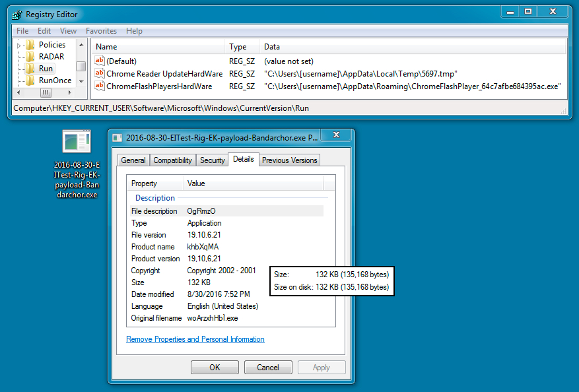Select ChromeFlashPlayersHardWare string value icon
The image size is (579, 392).
point(100,86)
